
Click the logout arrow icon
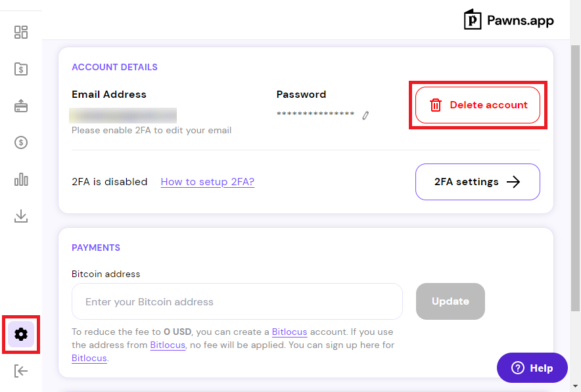21,371
